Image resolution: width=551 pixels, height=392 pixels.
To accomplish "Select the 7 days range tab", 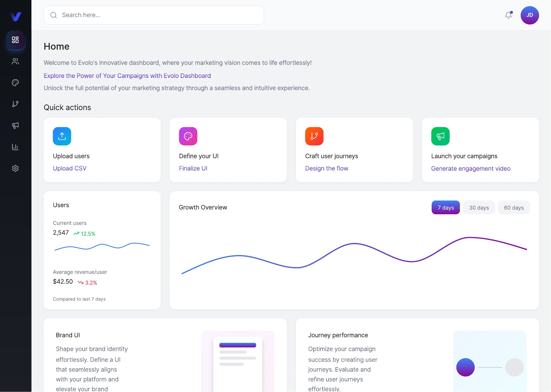I will (446, 207).
